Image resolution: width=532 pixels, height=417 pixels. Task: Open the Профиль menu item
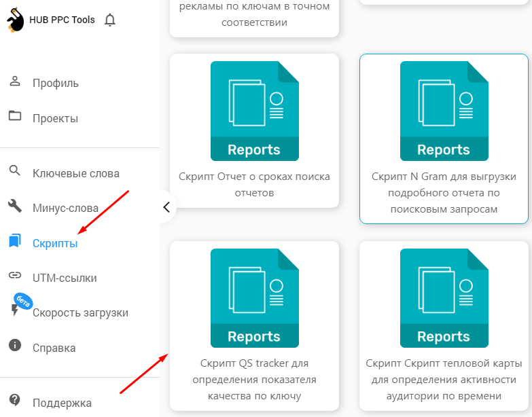[x=56, y=83]
